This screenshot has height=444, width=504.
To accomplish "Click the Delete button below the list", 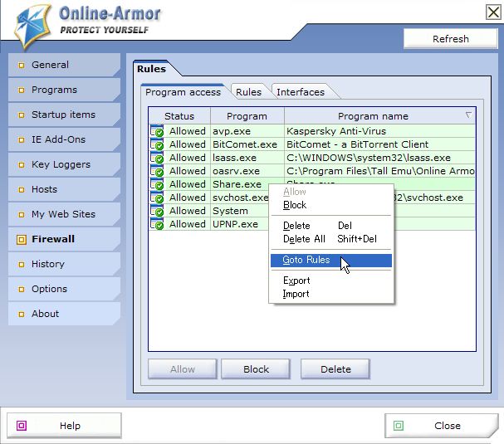I will (335, 369).
